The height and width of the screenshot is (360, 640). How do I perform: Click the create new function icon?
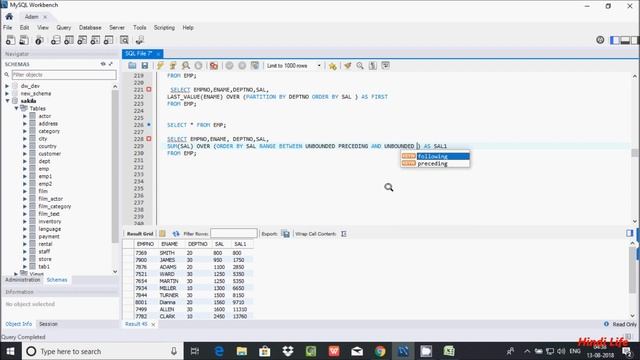click(109, 40)
